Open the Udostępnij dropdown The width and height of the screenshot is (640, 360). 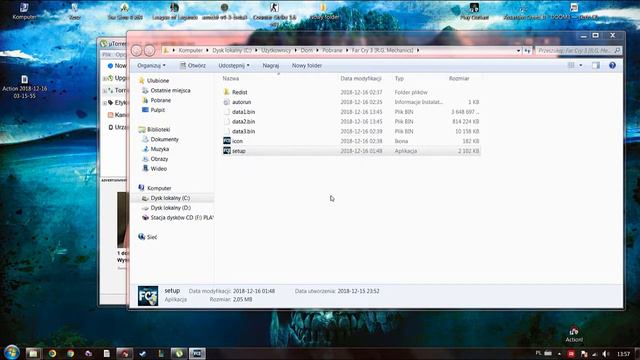[234, 65]
